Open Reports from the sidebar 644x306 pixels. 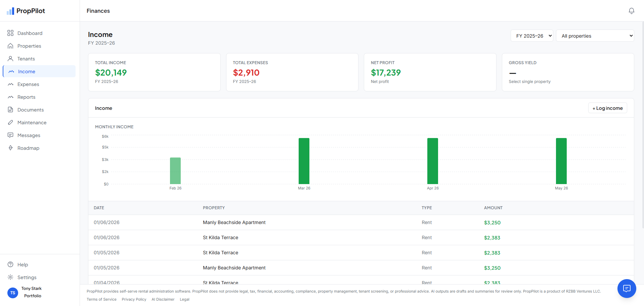click(x=39, y=97)
